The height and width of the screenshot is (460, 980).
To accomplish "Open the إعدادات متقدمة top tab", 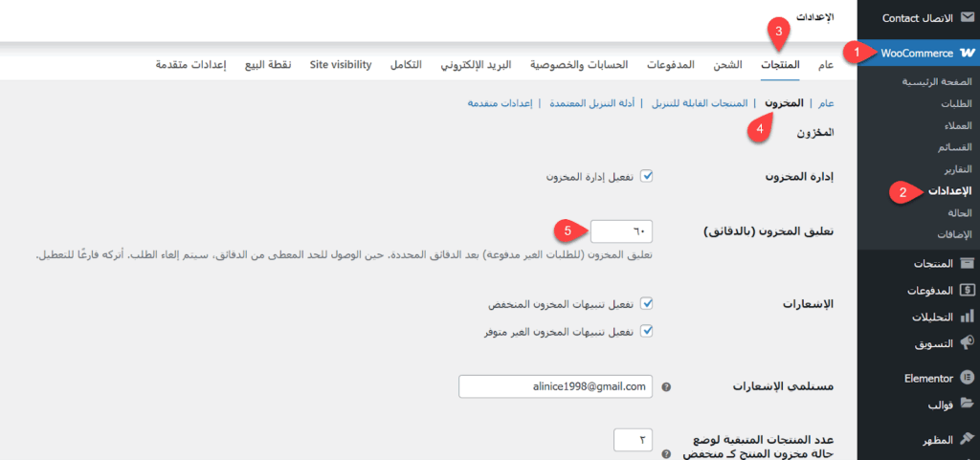I will pos(190,65).
